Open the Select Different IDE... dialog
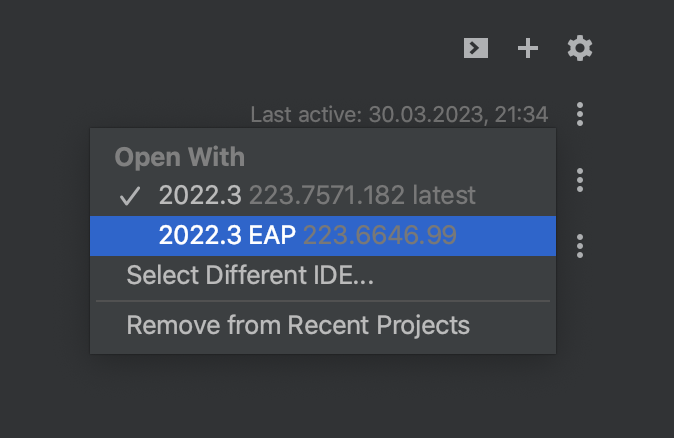The width and height of the screenshot is (674, 438). (x=250, y=275)
